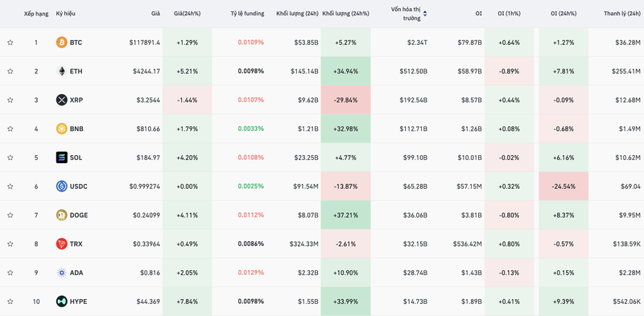Click the BNB coin icon
This screenshot has height=316, width=644.
pos(62,129)
